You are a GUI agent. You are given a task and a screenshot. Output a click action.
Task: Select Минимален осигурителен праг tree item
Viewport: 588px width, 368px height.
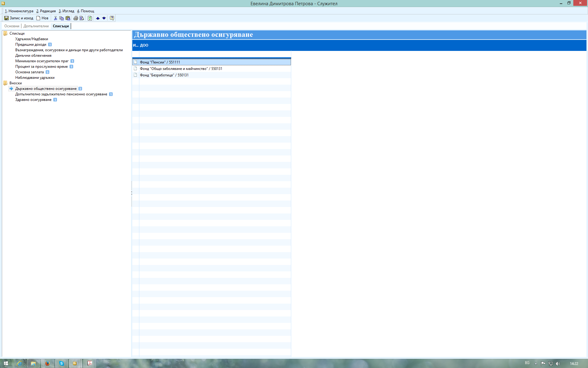pyautogui.click(x=42, y=61)
